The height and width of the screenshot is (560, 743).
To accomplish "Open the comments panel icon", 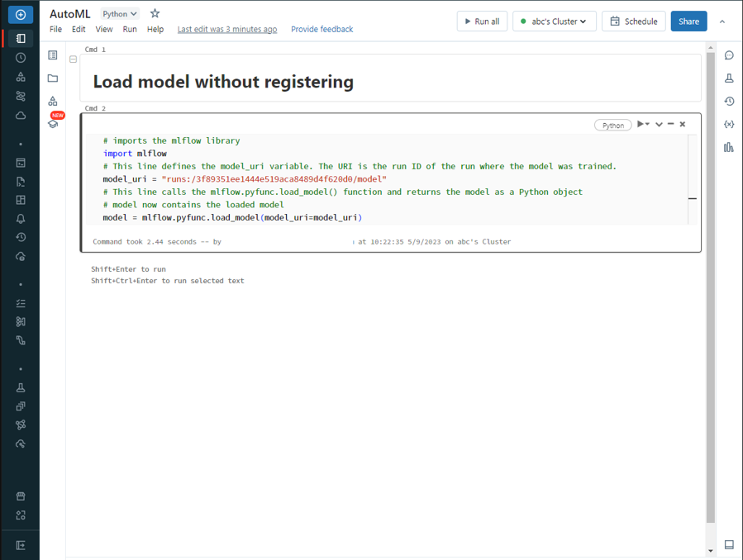I will click(729, 55).
